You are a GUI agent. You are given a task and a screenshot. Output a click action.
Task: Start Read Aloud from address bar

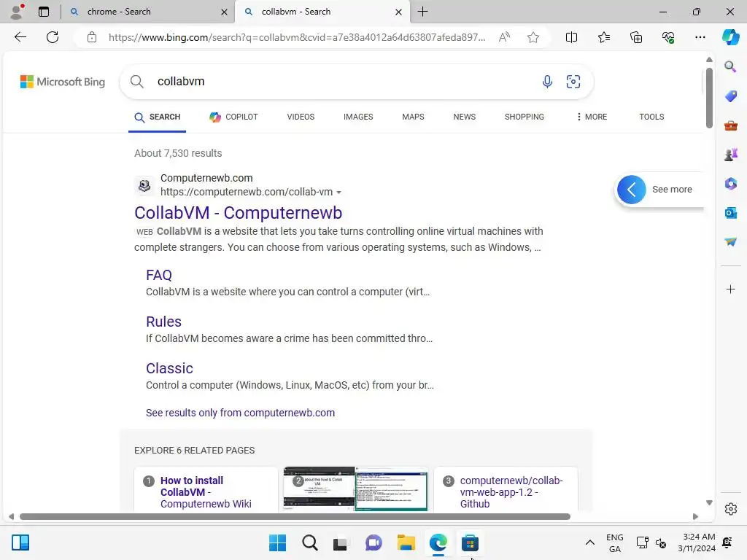[504, 37]
